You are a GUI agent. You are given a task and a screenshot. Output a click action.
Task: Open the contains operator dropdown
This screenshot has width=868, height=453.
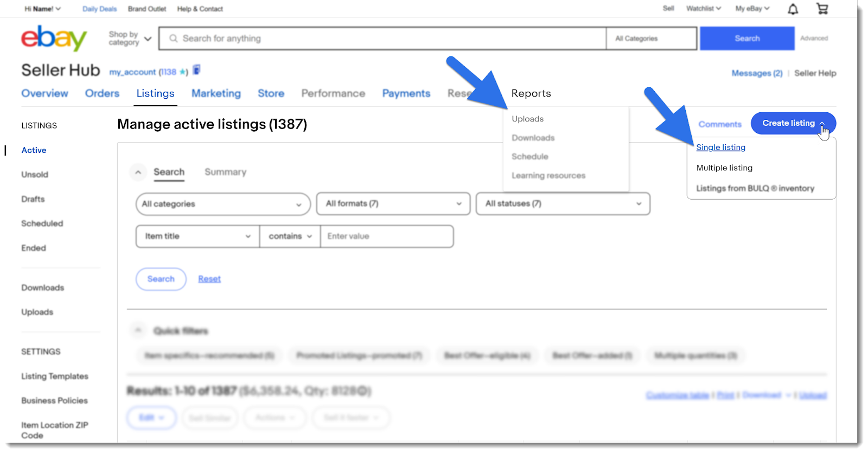tap(290, 237)
